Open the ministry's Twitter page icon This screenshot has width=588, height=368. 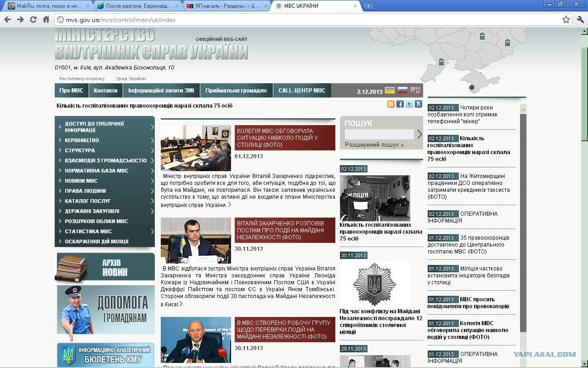point(409,104)
